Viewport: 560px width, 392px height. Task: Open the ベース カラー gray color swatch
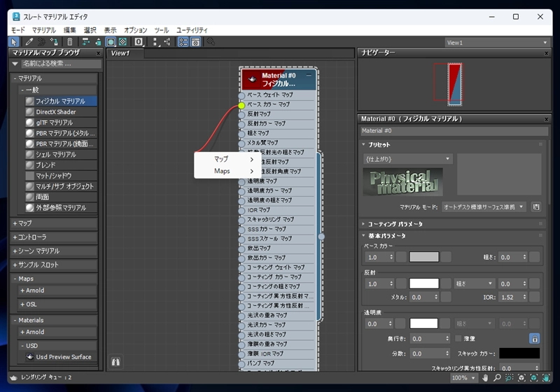(424, 257)
